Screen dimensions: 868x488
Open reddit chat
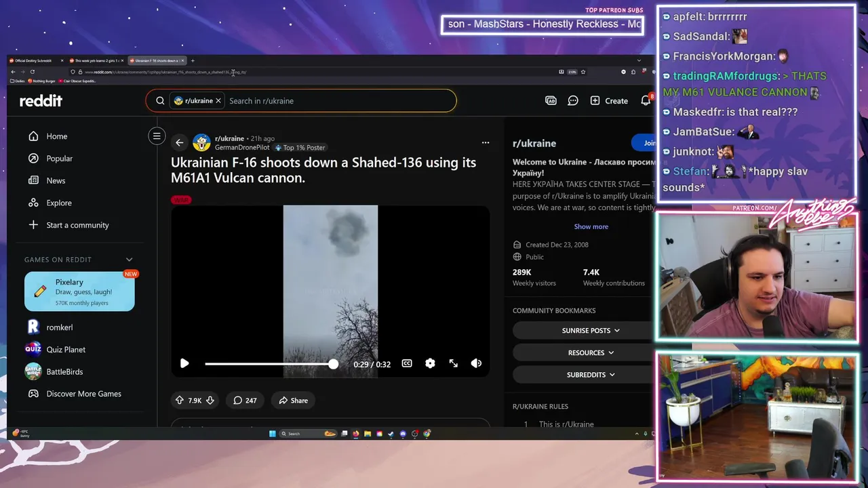point(573,100)
